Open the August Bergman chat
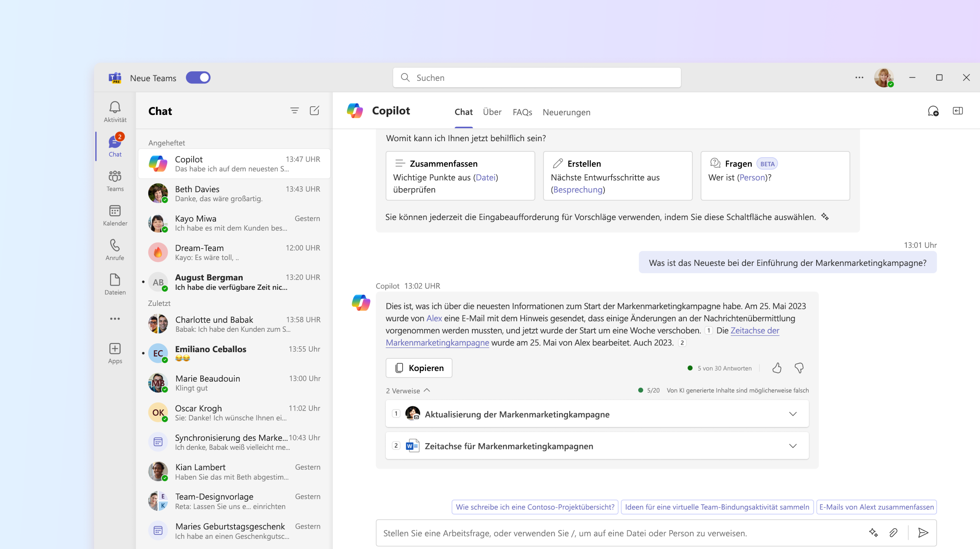980x549 pixels. point(234,282)
